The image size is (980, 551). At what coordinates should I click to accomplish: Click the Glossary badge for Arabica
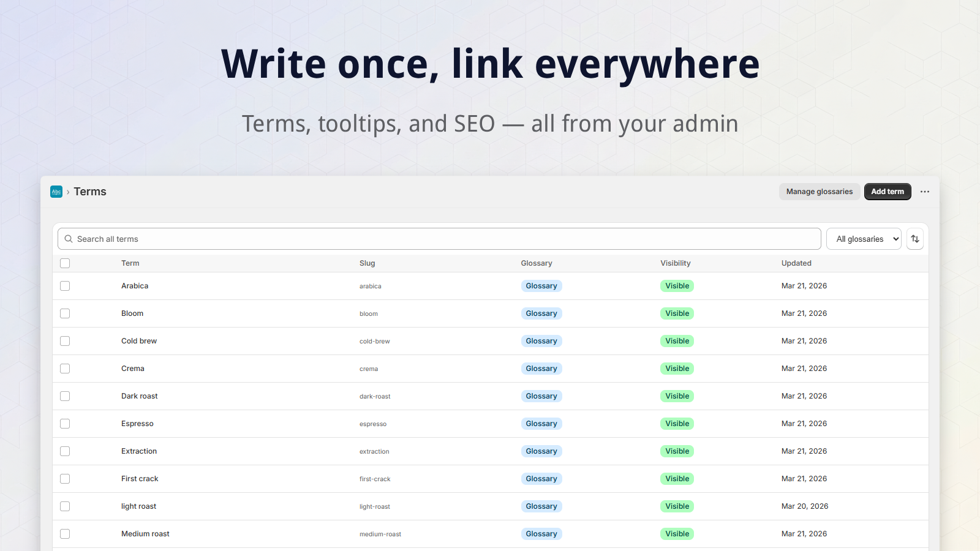click(x=541, y=286)
